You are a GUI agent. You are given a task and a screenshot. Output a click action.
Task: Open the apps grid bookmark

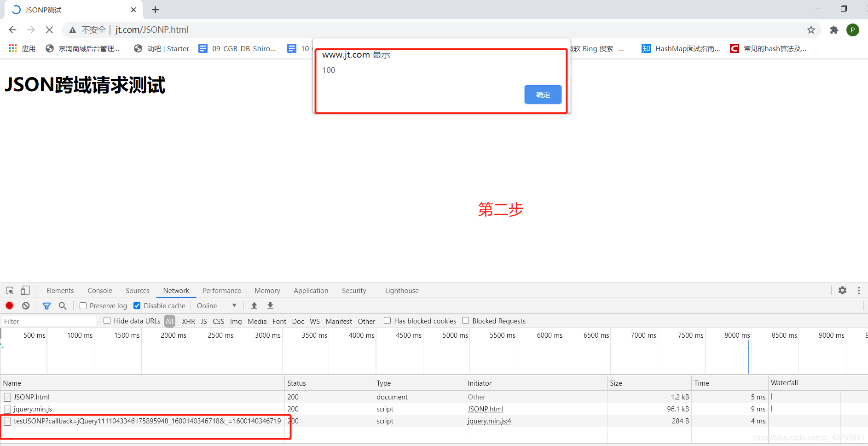click(x=22, y=48)
